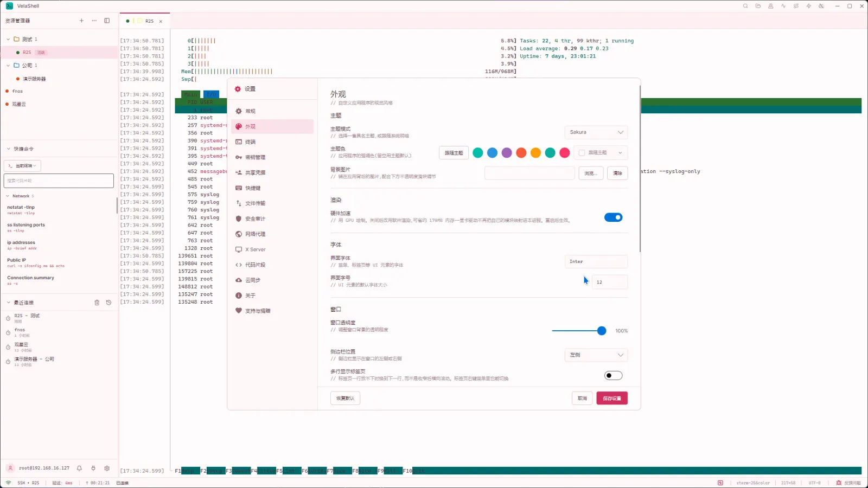Click the user profile icon in title bar

pos(770,6)
